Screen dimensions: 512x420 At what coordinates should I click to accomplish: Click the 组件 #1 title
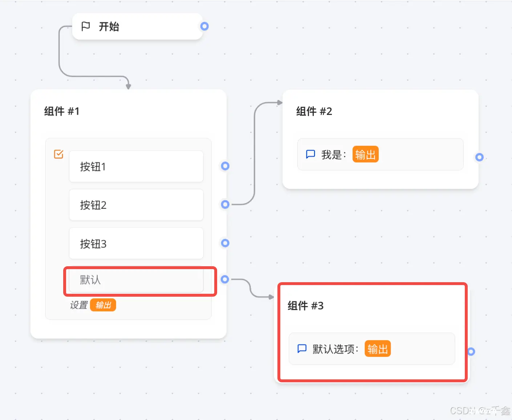tap(62, 111)
